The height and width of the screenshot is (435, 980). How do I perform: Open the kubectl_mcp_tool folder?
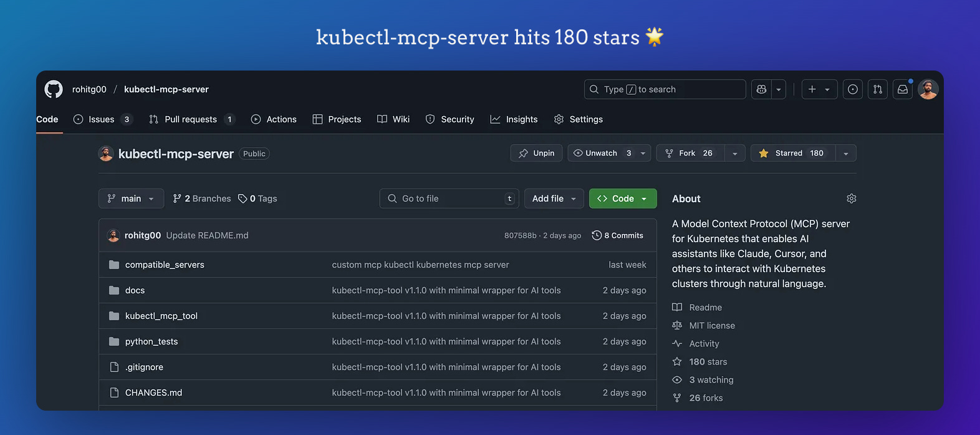161,316
